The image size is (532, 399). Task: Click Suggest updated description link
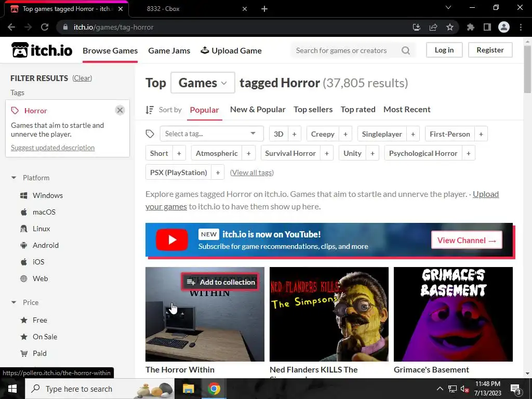52,148
